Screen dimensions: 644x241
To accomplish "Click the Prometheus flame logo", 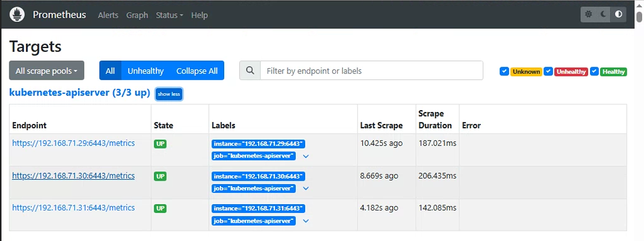I will click(x=17, y=14).
